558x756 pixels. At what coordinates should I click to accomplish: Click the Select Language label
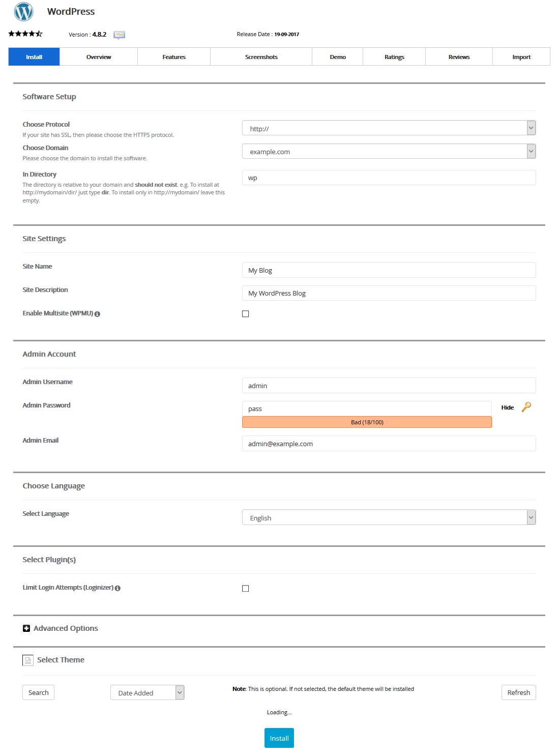tap(46, 514)
